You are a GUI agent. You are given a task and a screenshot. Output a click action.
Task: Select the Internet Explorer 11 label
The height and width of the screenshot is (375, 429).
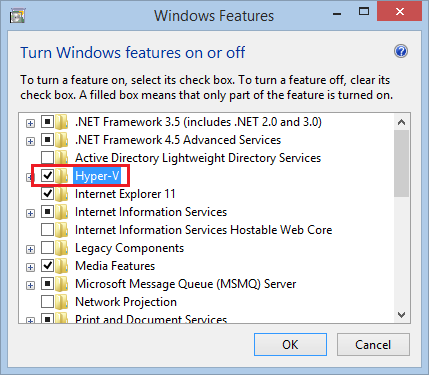point(125,194)
